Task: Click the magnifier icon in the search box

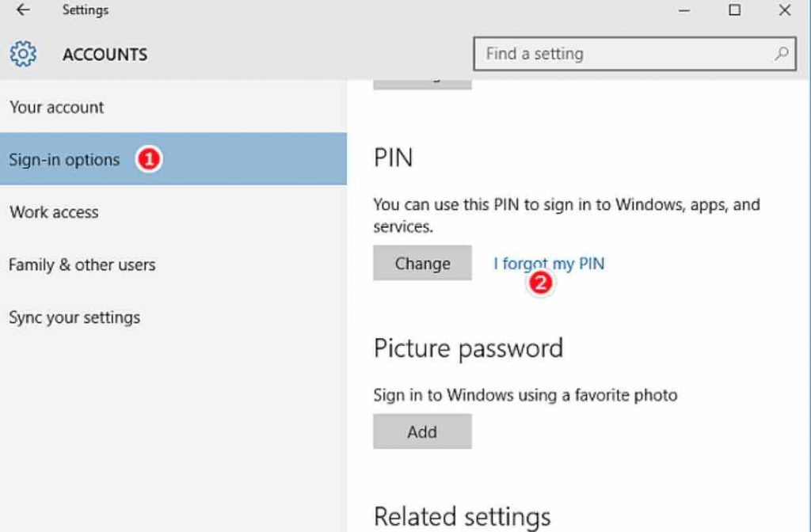Action: (x=781, y=54)
